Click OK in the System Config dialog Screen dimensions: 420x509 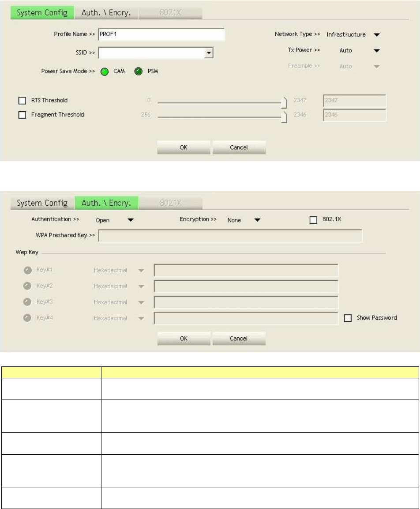[x=184, y=147]
